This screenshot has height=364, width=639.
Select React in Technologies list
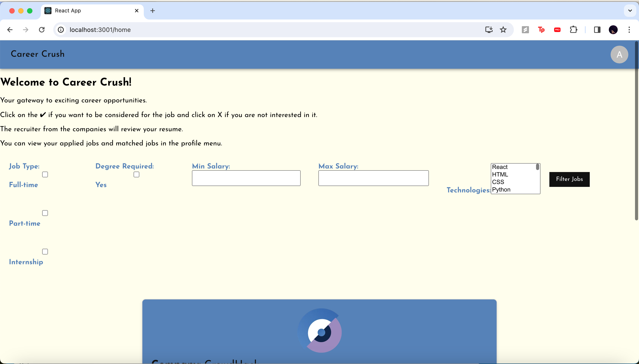pyautogui.click(x=500, y=167)
